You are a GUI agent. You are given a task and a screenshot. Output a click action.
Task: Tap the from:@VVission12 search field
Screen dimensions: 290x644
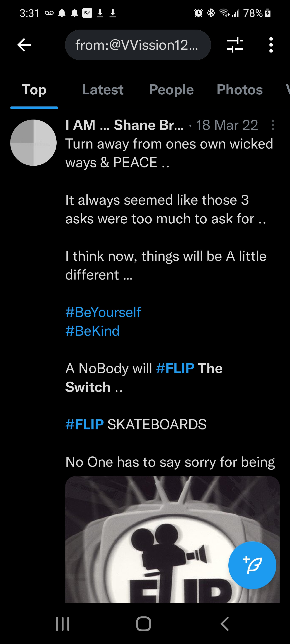(x=138, y=45)
